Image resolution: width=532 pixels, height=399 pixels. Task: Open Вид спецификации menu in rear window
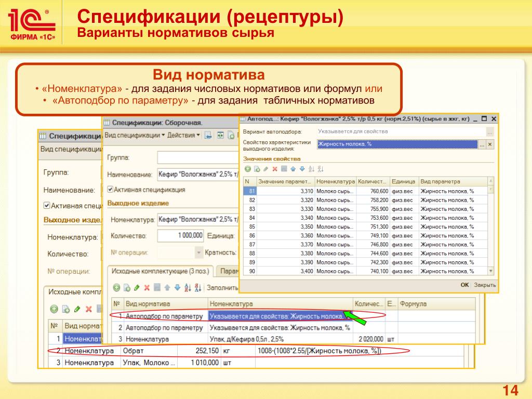coord(71,149)
